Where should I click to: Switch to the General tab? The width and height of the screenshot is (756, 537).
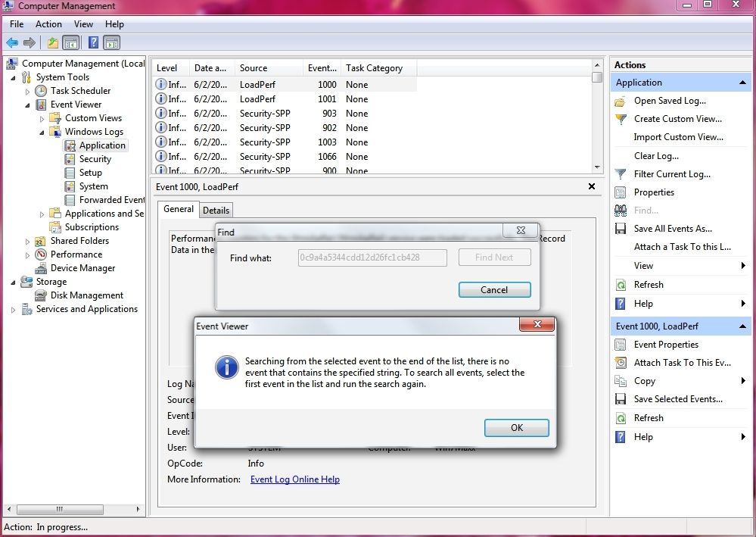(x=179, y=209)
